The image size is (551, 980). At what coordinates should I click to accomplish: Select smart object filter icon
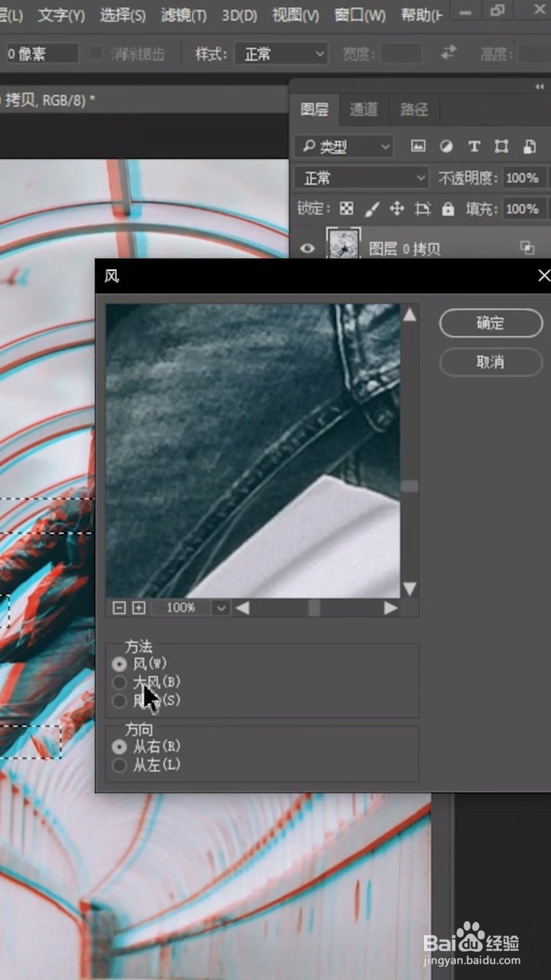(529, 146)
